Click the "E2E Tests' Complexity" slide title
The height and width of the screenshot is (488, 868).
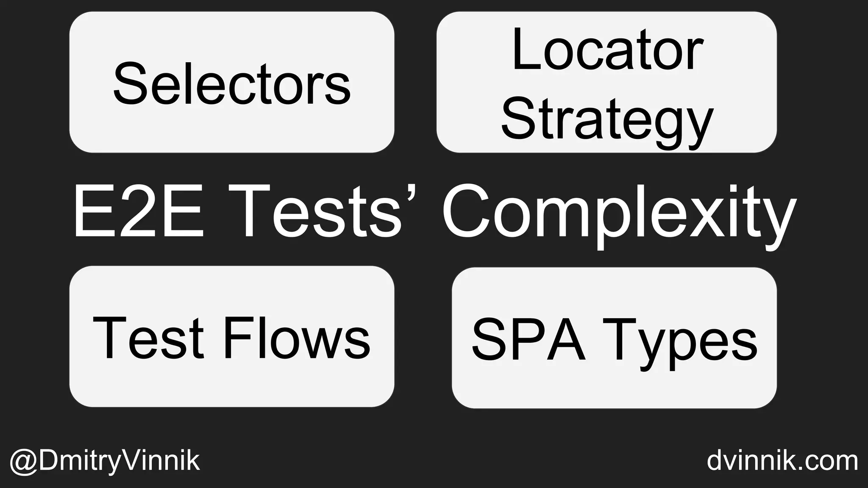pos(433,212)
